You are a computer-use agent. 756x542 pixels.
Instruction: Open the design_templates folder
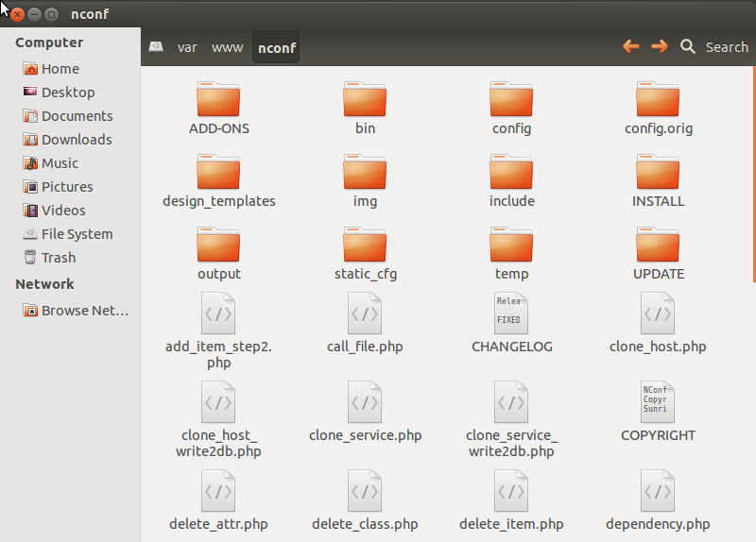(x=218, y=172)
